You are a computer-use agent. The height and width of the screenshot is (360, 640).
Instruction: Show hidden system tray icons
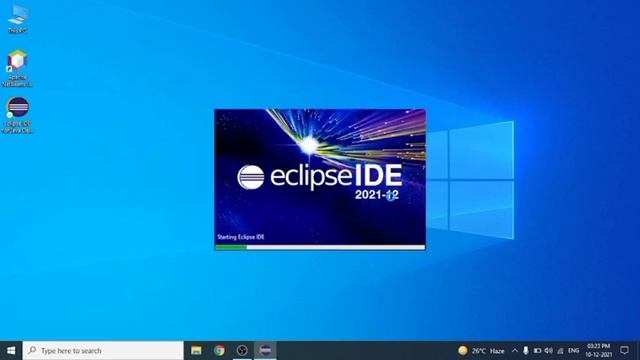515,351
